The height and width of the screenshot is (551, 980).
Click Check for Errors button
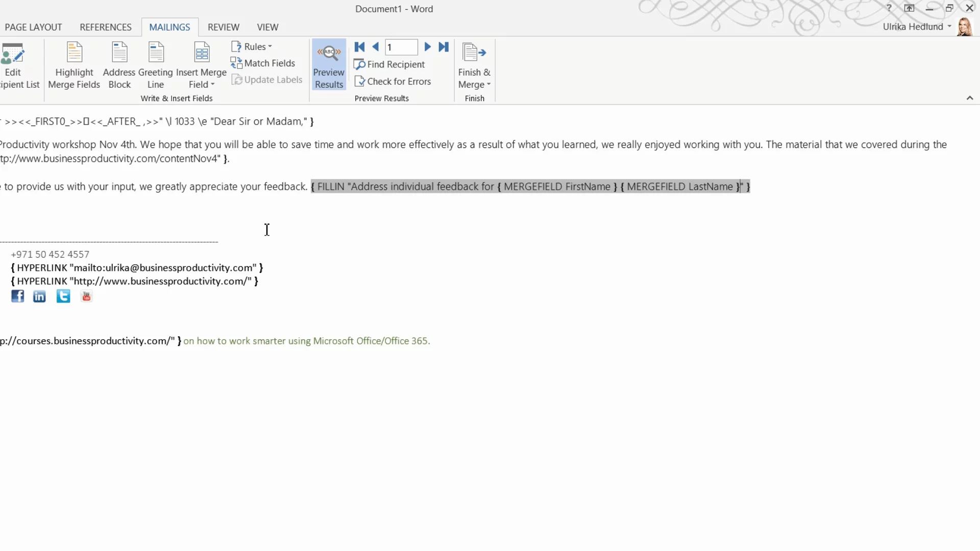[393, 81]
